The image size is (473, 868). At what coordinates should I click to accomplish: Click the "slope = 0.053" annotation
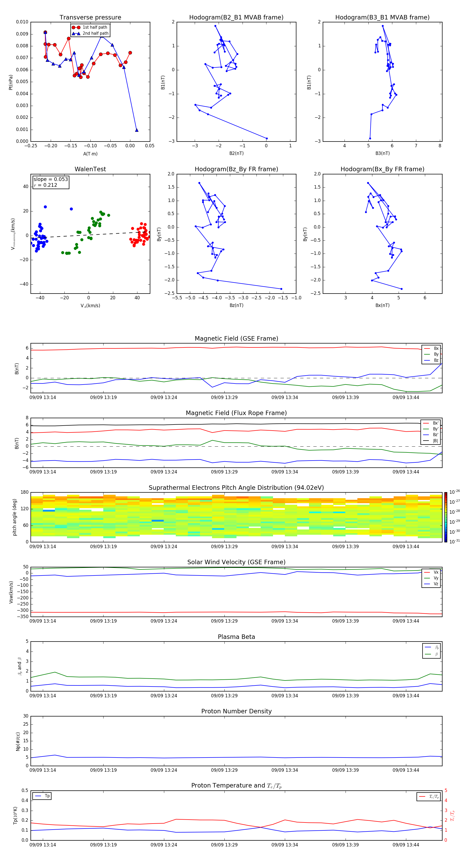[50, 179]
